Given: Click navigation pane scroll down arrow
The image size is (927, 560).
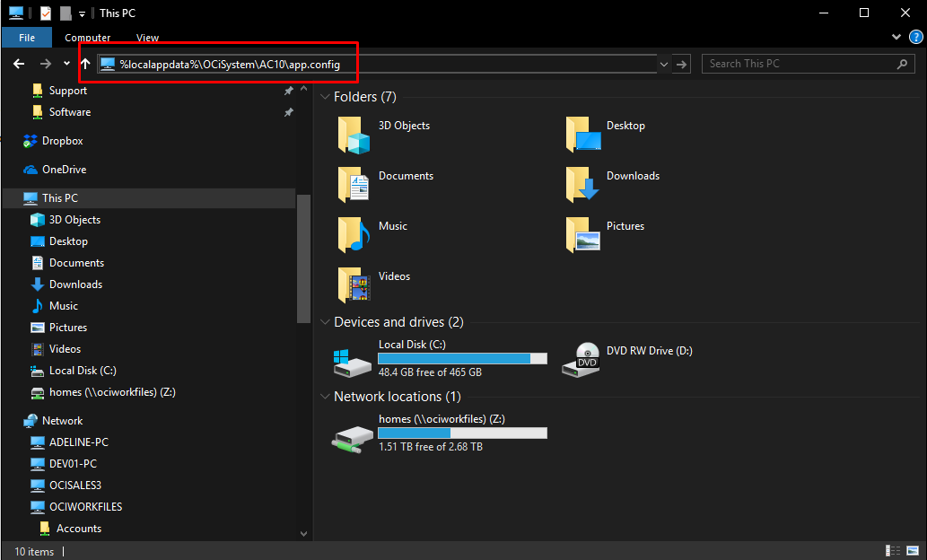Looking at the screenshot, I should (304, 533).
